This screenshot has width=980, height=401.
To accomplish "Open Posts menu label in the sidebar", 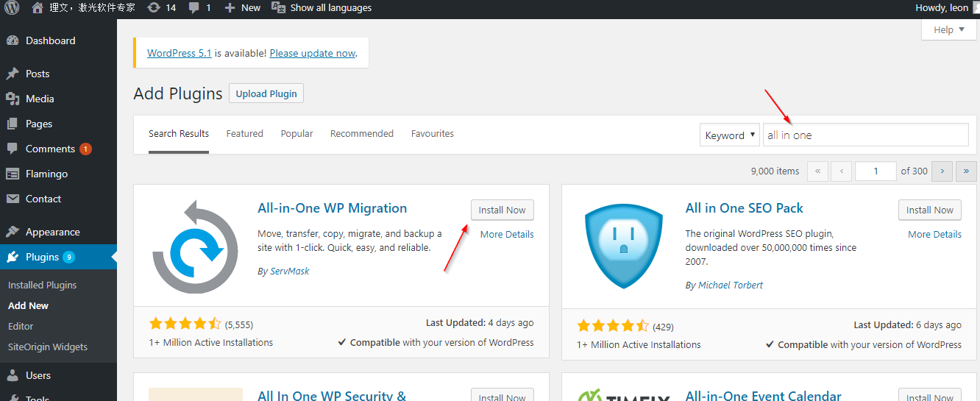I will 38,74.
